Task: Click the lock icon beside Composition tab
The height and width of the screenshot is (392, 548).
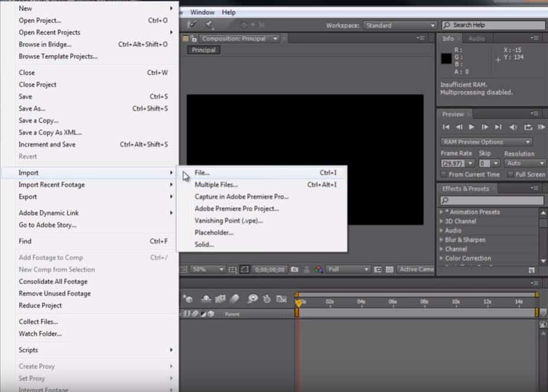Action: 194,38
